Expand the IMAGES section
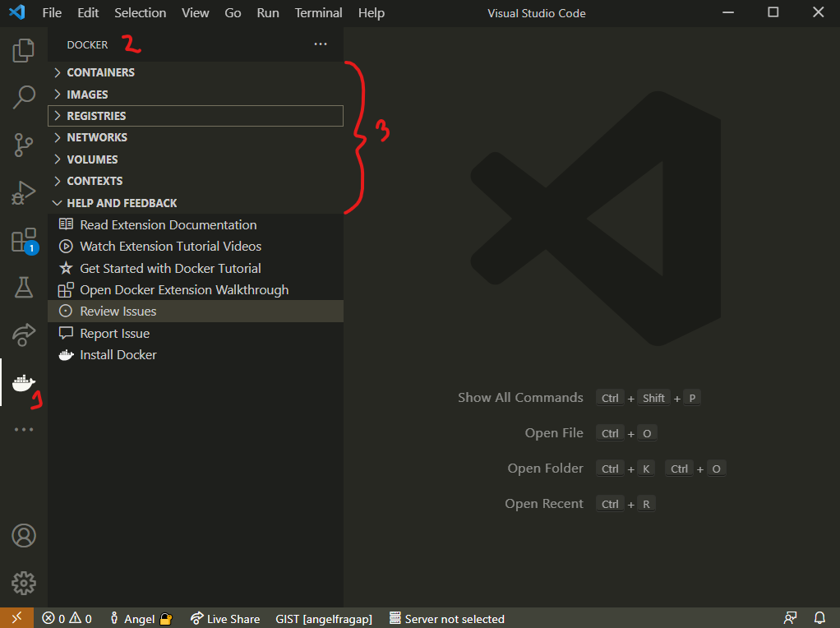Image resolution: width=840 pixels, height=628 pixels. click(196, 95)
